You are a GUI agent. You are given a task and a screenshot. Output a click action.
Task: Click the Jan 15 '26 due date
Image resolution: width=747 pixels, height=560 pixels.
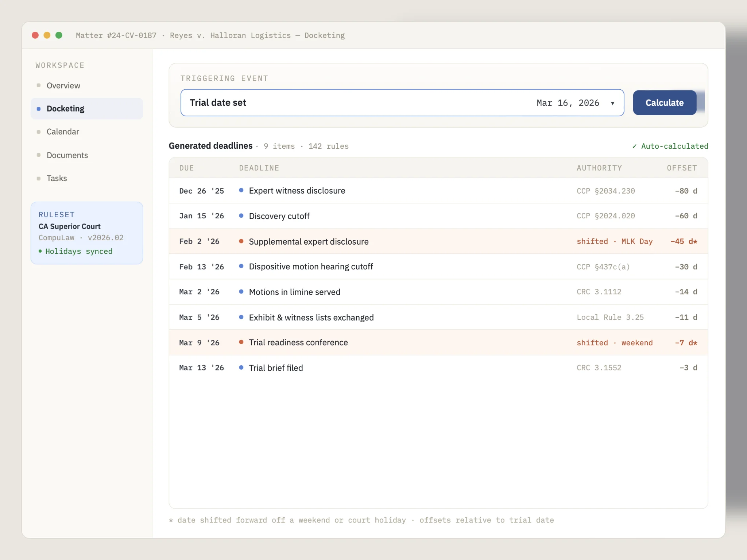(201, 216)
